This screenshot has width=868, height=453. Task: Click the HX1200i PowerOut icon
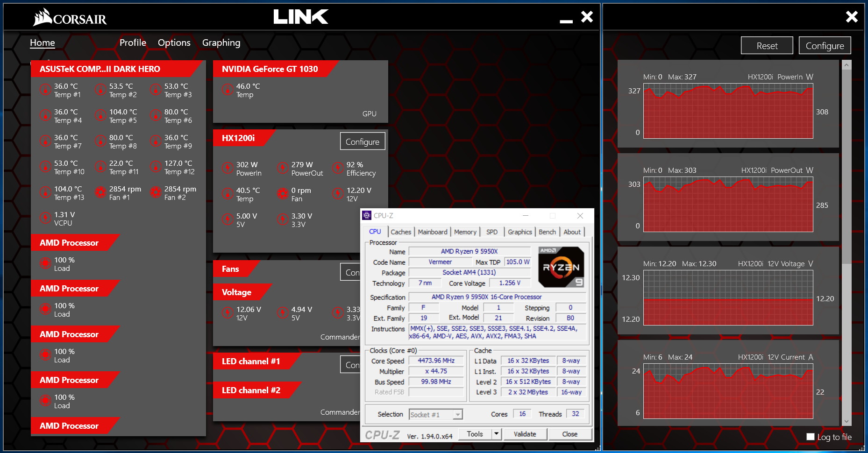[283, 168]
